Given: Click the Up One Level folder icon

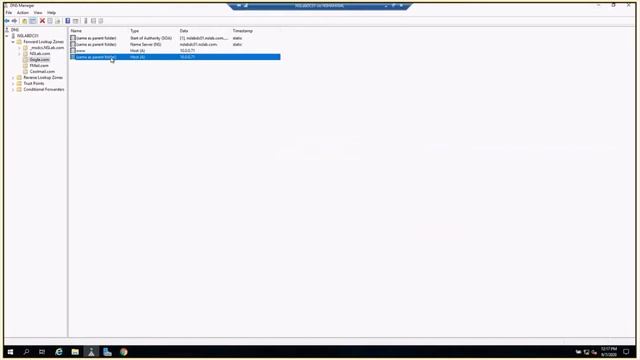Looking at the screenshot, I should (x=24, y=21).
